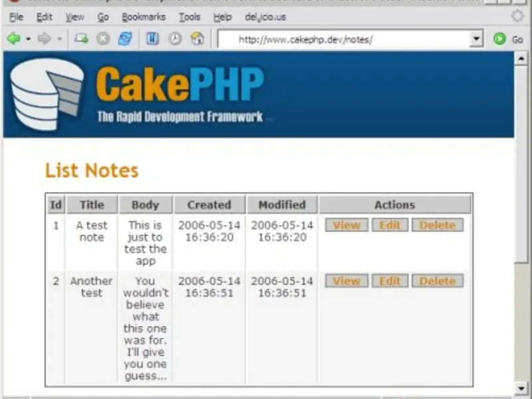Reload the page with the blue refresh icon

pyautogui.click(x=125, y=39)
